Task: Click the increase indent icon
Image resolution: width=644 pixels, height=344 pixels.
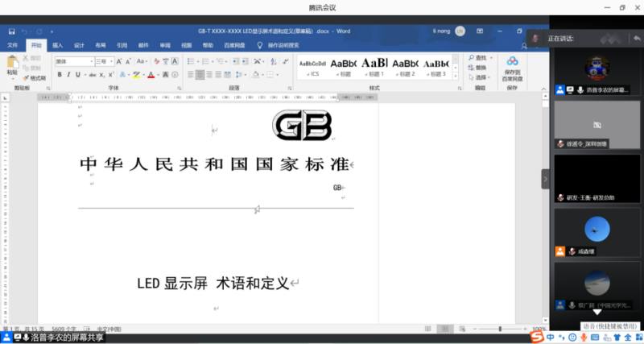Action: point(246,61)
